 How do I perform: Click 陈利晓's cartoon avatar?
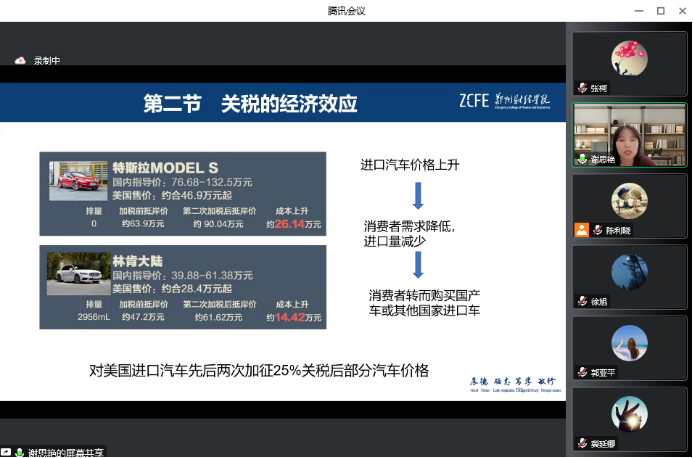tap(629, 200)
